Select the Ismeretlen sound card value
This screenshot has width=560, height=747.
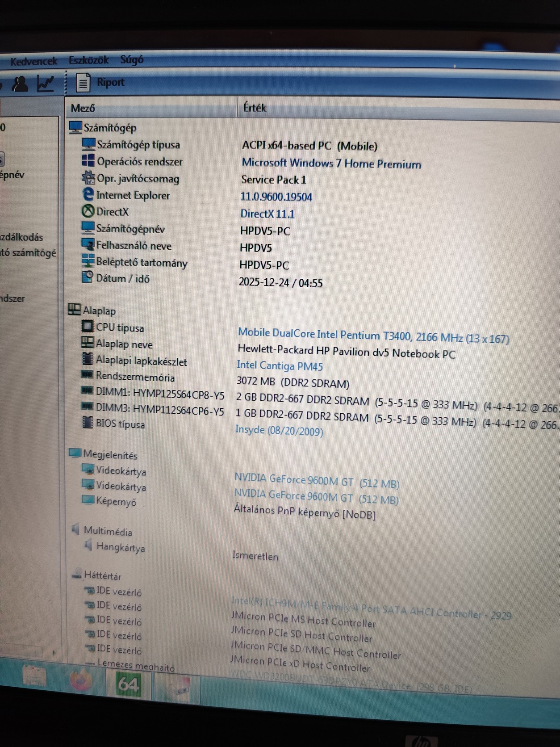pos(255,556)
